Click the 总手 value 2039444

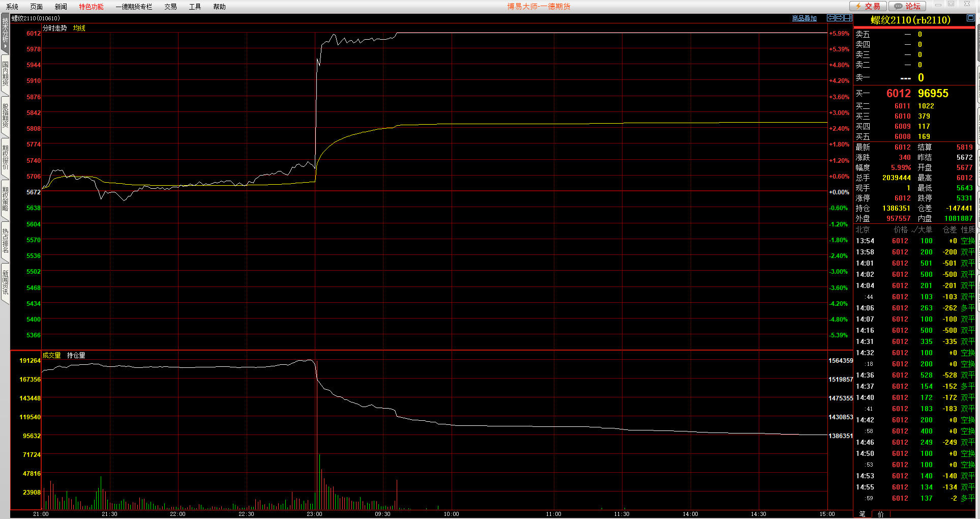(896, 178)
